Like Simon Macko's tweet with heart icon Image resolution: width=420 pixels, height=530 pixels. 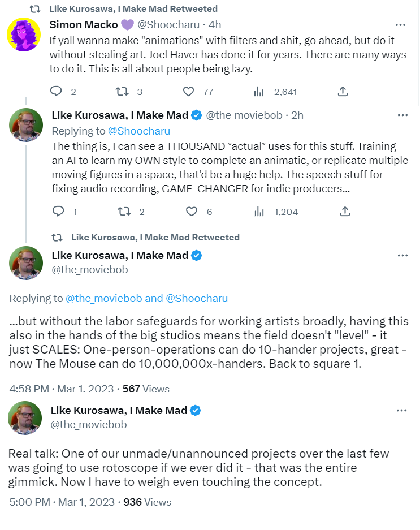189,91
